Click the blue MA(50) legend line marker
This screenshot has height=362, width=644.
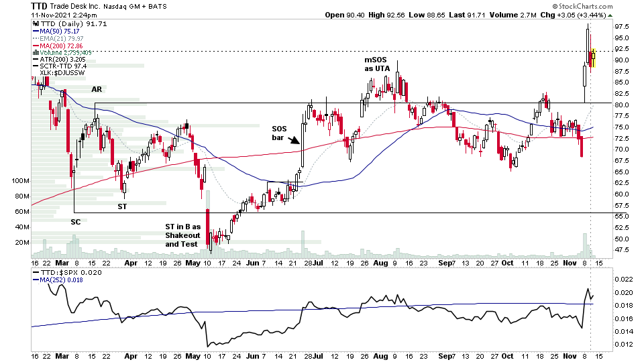[x=36, y=32]
